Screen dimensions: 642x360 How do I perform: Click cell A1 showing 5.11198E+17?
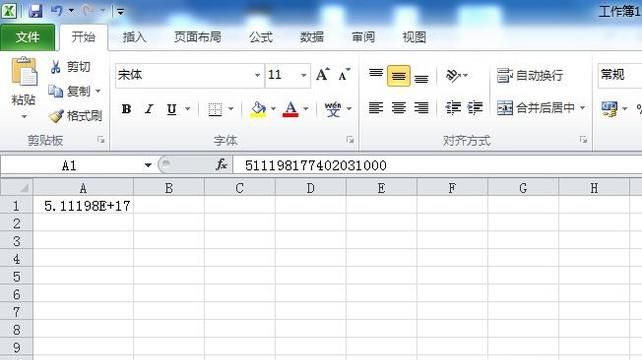(x=83, y=206)
